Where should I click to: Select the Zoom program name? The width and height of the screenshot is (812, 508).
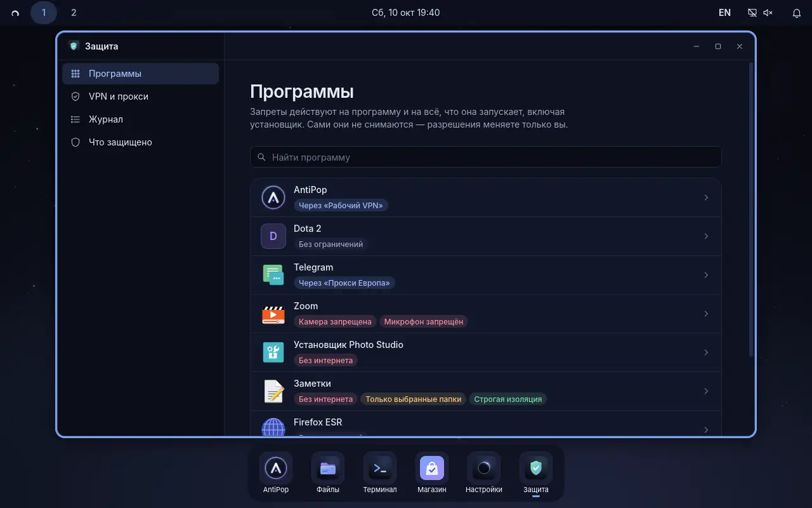coord(306,306)
